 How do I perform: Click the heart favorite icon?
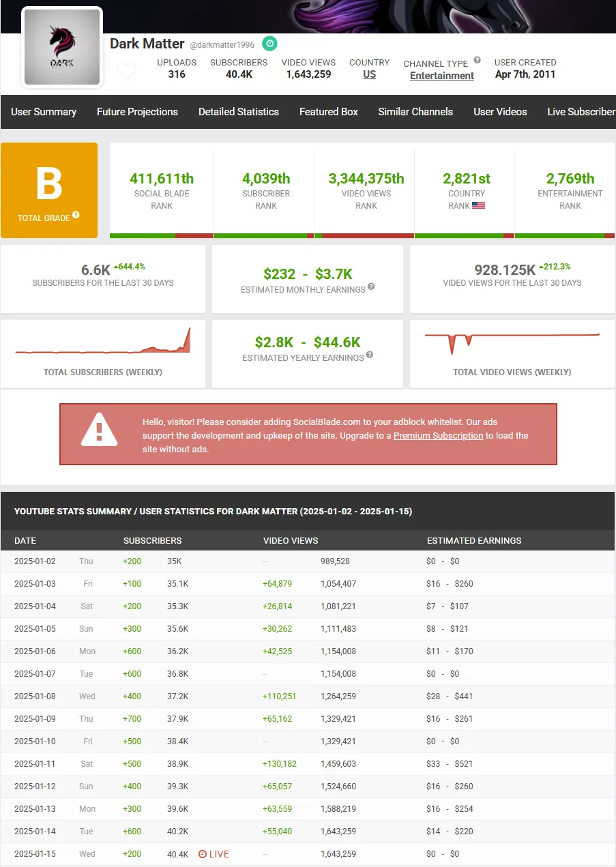pos(126,71)
